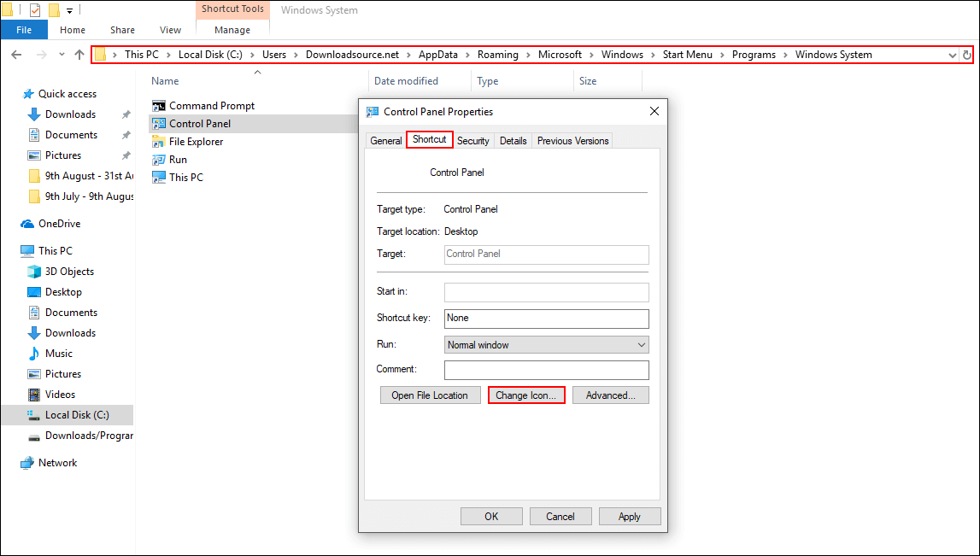Click into the Comment field
Screen dimensions: 980x556
tap(546, 370)
